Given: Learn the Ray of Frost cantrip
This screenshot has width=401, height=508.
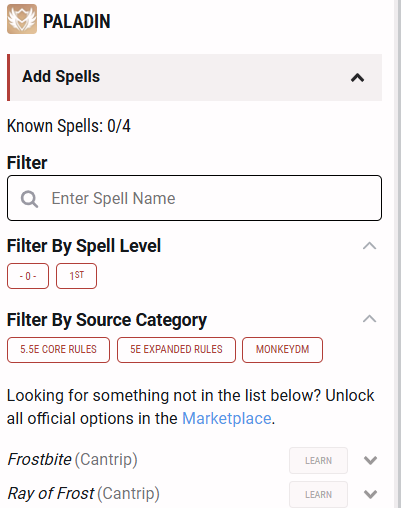Looking at the screenshot, I should [318, 494].
